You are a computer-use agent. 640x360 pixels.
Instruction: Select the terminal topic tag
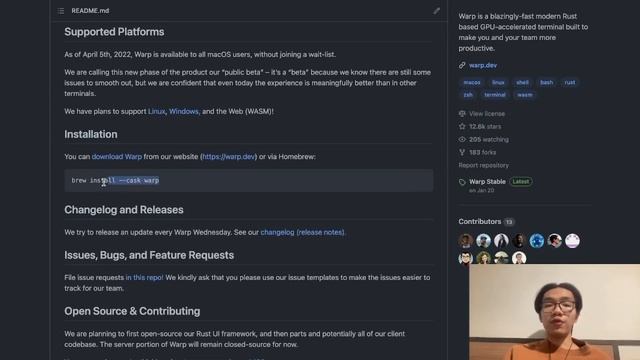coord(495,95)
